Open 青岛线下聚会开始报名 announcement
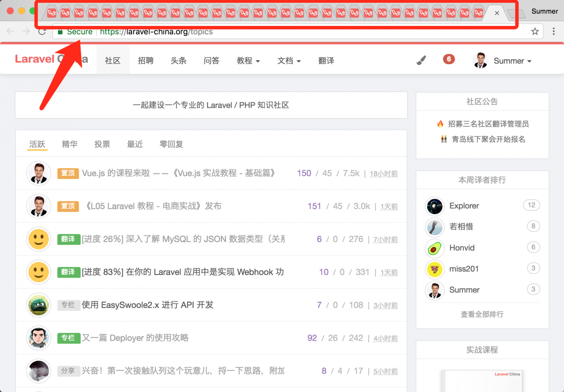The width and height of the screenshot is (564, 392). click(x=488, y=139)
